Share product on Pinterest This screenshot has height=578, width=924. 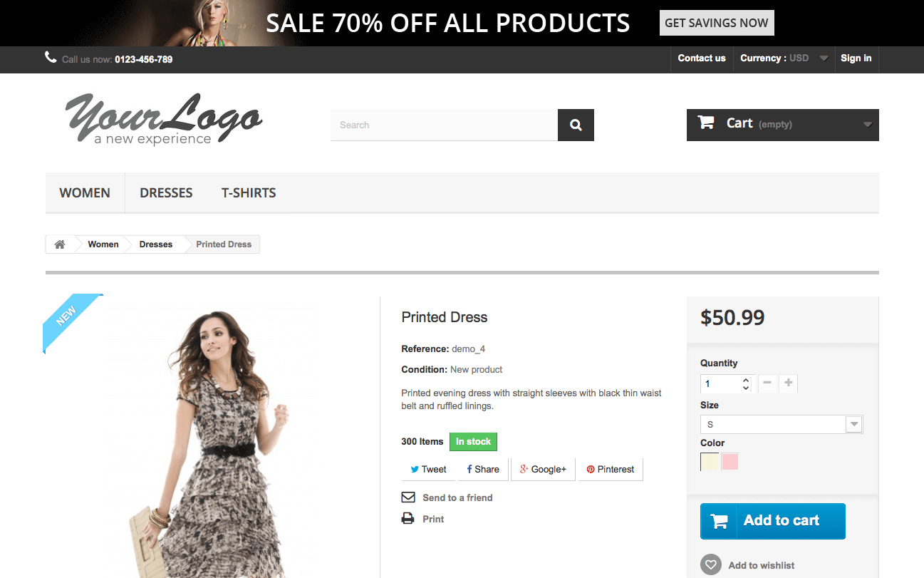pos(611,470)
